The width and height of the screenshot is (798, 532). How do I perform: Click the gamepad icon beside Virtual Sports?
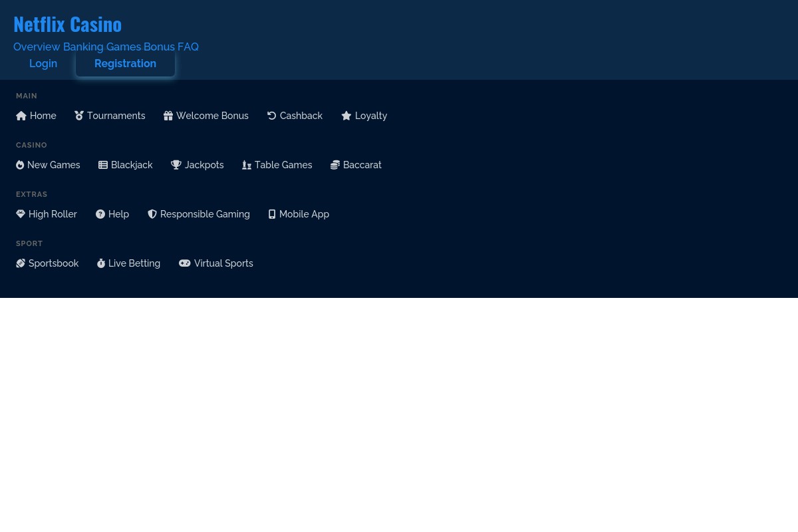[x=185, y=263]
